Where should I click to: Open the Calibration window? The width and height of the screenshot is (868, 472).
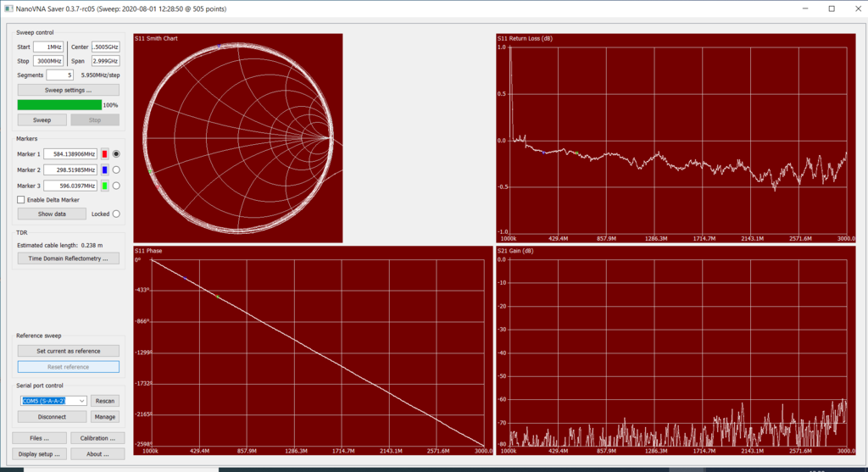point(97,438)
